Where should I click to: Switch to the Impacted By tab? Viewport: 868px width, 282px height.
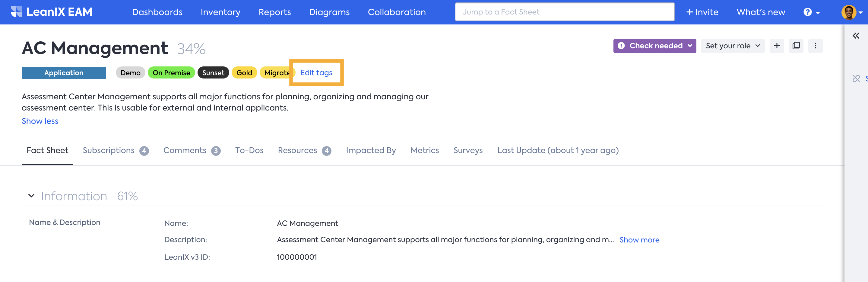click(x=371, y=150)
